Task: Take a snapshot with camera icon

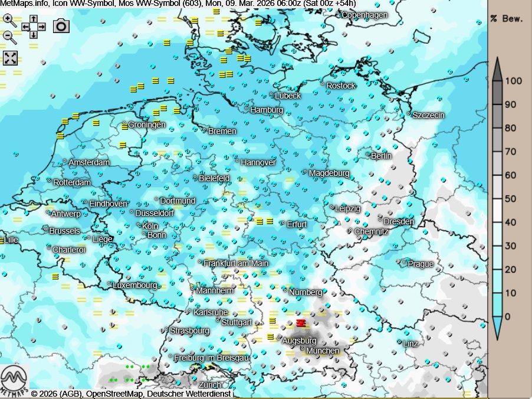Action: click(61, 26)
